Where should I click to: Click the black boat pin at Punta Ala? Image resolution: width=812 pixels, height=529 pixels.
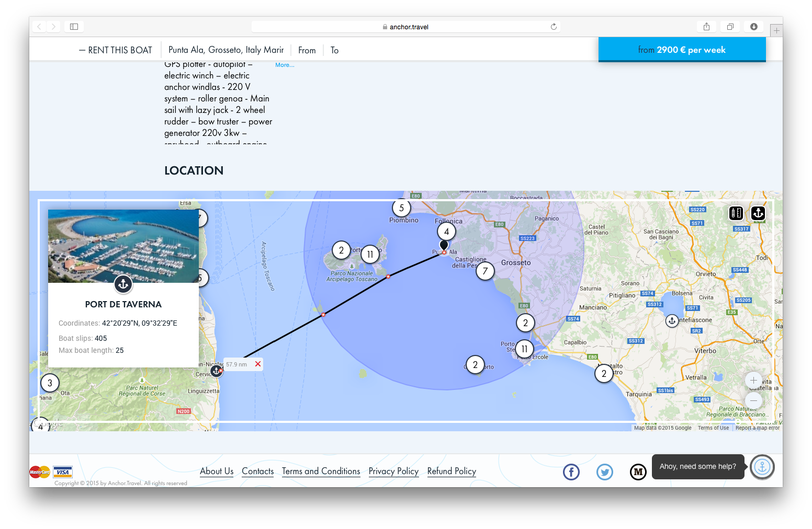click(x=444, y=245)
